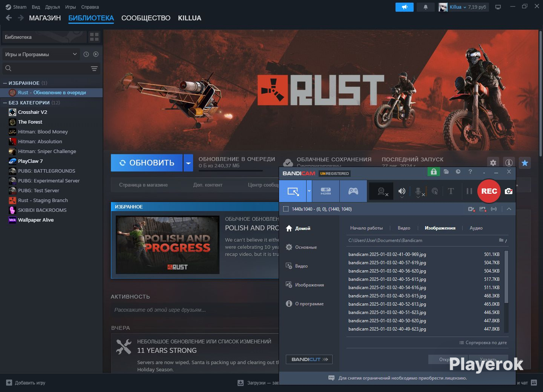Select Bandicam game recording mode gamepad icon
Image resolution: width=543 pixels, height=392 pixels.
[x=353, y=191]
